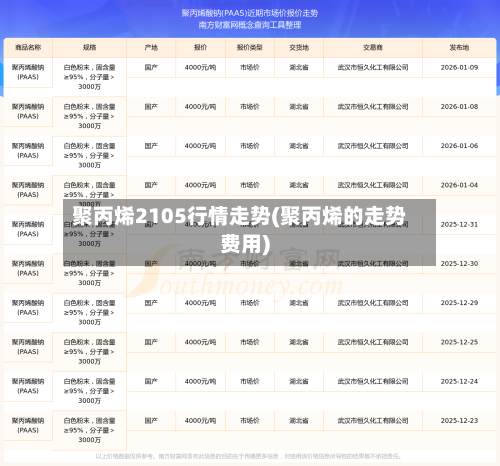
Task: Click 武汉市恒久化工有限公司 in the 2026-01-06 row
Action: 373,146
